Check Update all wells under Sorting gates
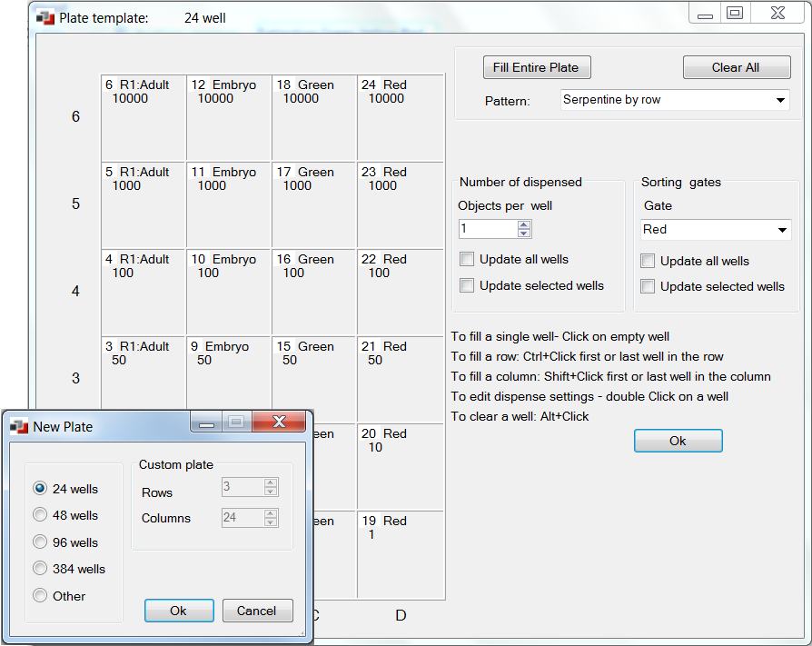Screen dimensions: 812x646 tap(649, 261)
